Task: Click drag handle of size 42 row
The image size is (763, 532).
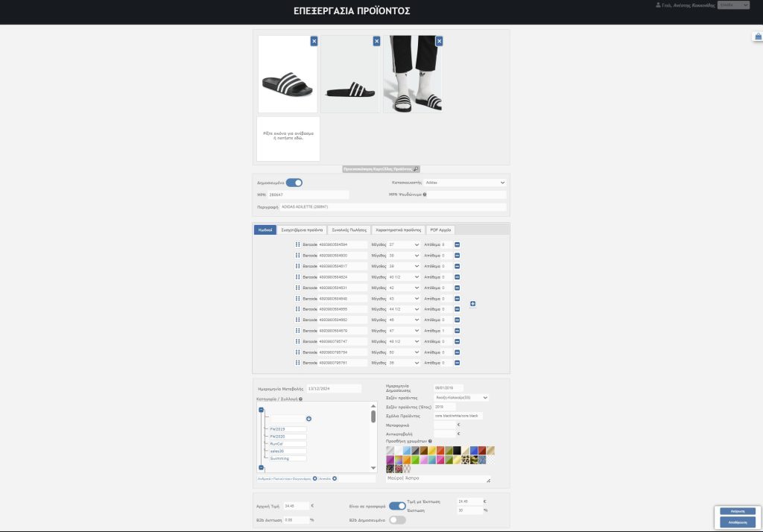Action: (298, 288)
